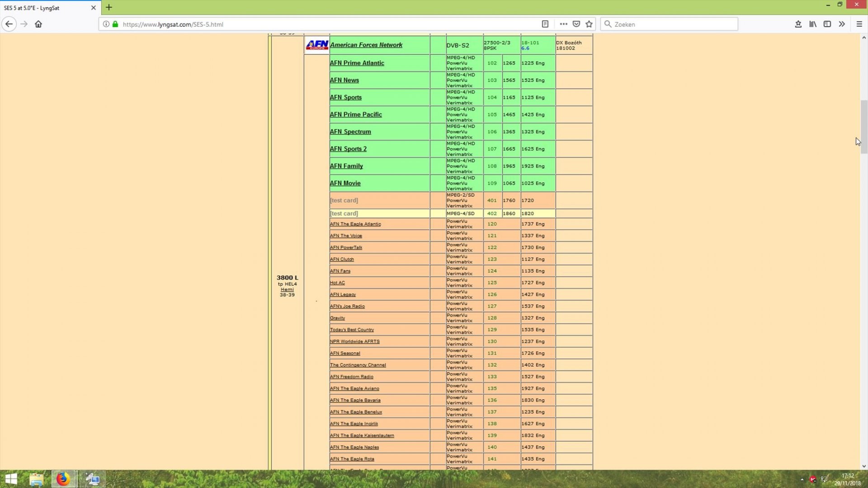Click the back navigation arrow
The width and height of the screenshot is (868, 488).
click(x=9, y=24)
